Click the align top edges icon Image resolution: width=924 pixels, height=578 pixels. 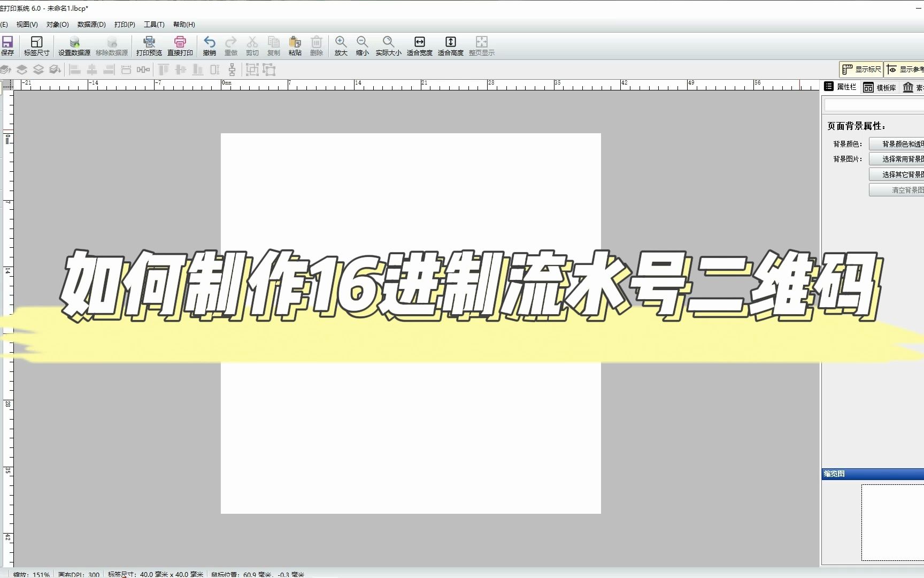tap(164, 70)
